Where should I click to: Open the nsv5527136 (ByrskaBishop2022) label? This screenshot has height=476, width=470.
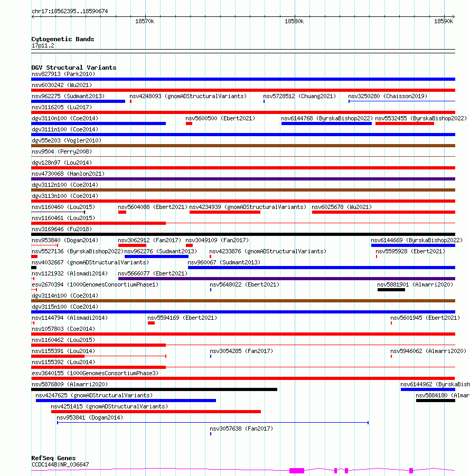(78, 251)
